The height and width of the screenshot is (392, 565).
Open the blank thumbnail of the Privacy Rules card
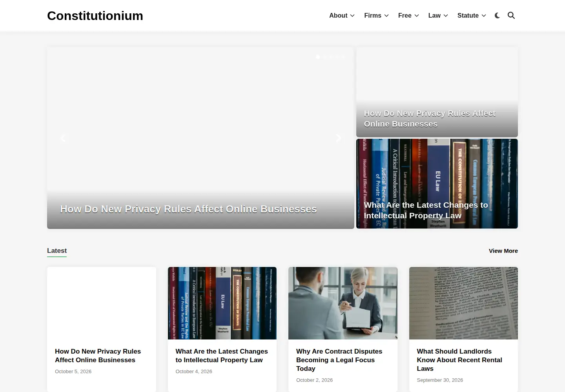coord(102,303)
